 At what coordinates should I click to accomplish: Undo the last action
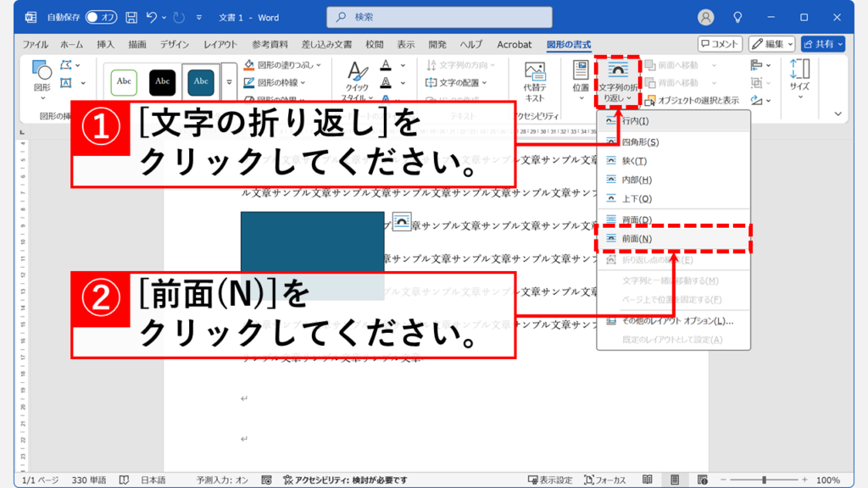(x=151, y=18)
